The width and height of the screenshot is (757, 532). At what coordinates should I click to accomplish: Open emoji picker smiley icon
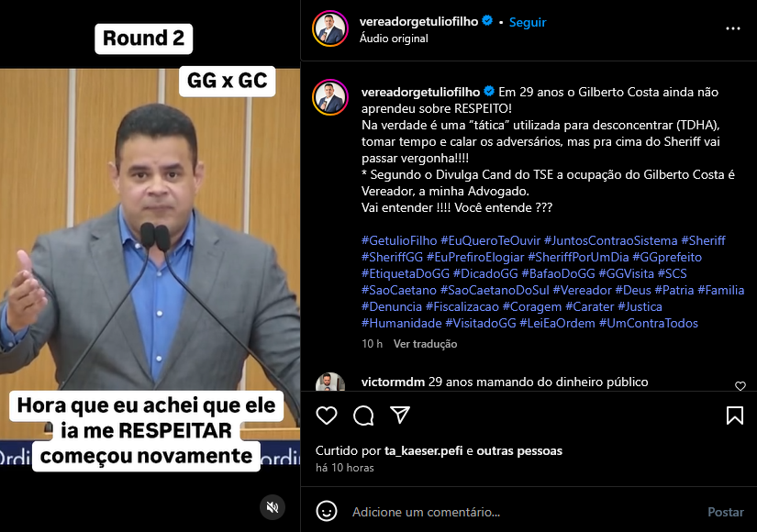pos(327,511)
